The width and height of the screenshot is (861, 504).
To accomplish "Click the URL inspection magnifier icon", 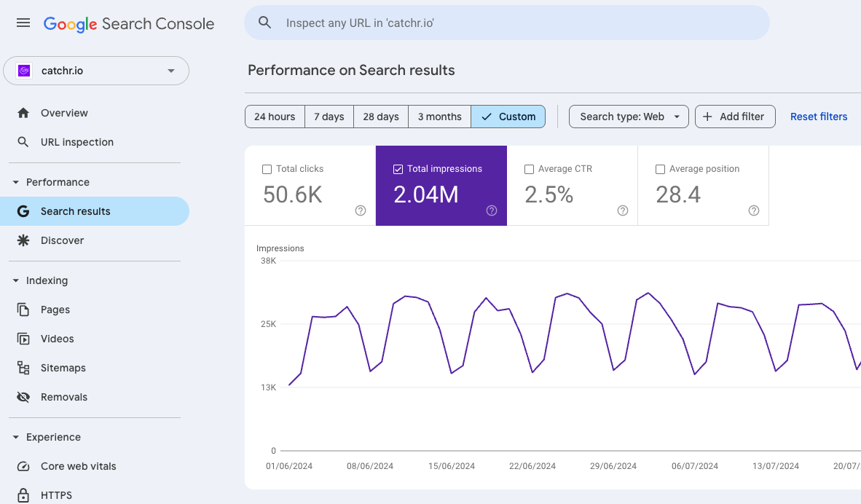I will [23, 142].
